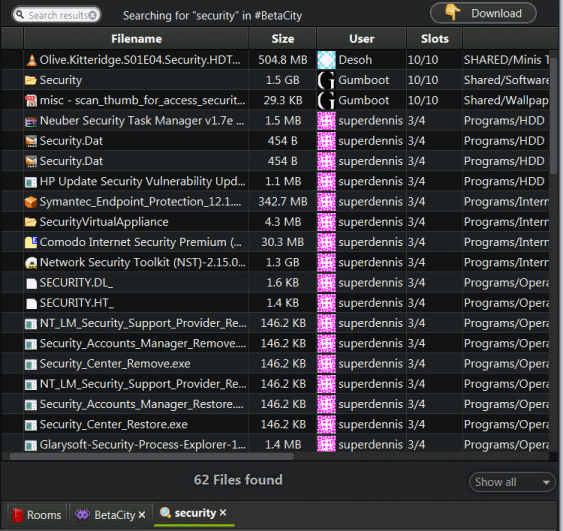Click the blank file icon of SECURITY.DL_

(32, 283)
